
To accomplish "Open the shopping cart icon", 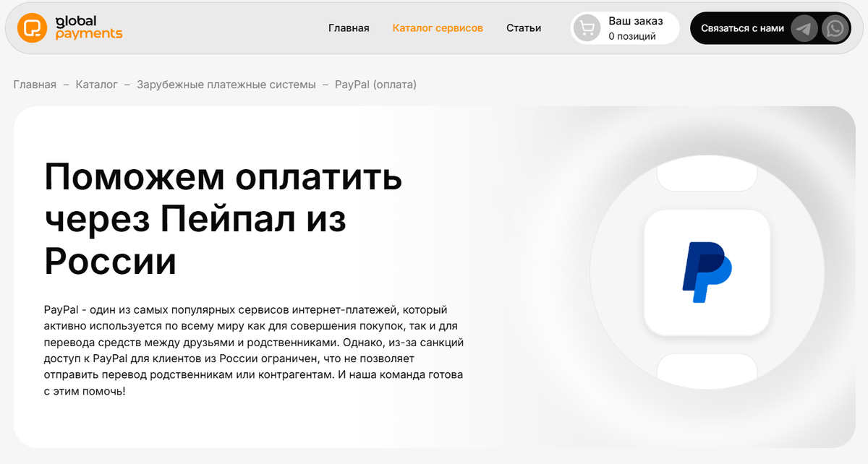I will coord(587,29).
